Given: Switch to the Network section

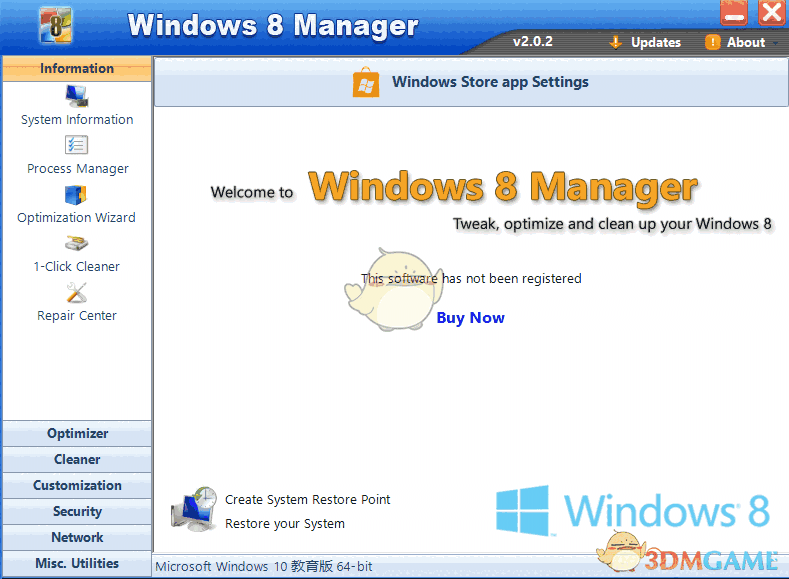Looking at the screenshot, I should pyautogui.click(x=77, y=537).
